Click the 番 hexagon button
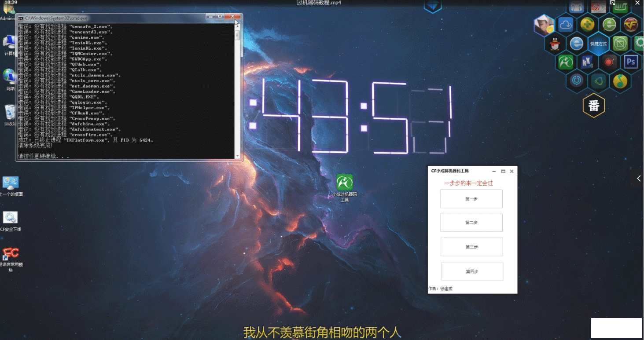The width and height of the screenshot is (644, 340). 593,106
